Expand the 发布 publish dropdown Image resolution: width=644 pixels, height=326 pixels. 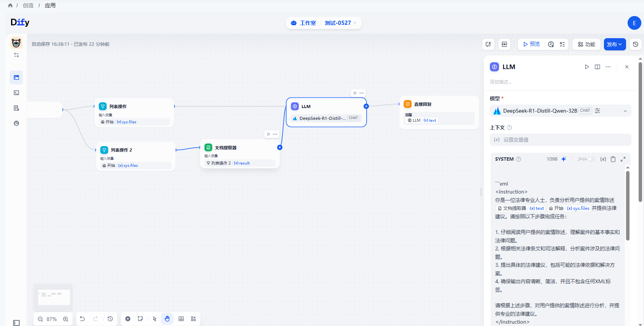(x=615, y=44)
